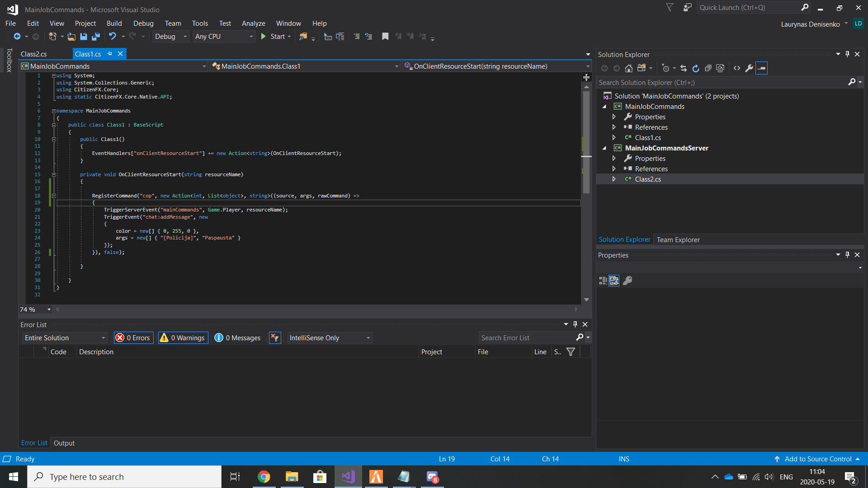Expand the MainJobCommandsServer References node

[614, 169]
